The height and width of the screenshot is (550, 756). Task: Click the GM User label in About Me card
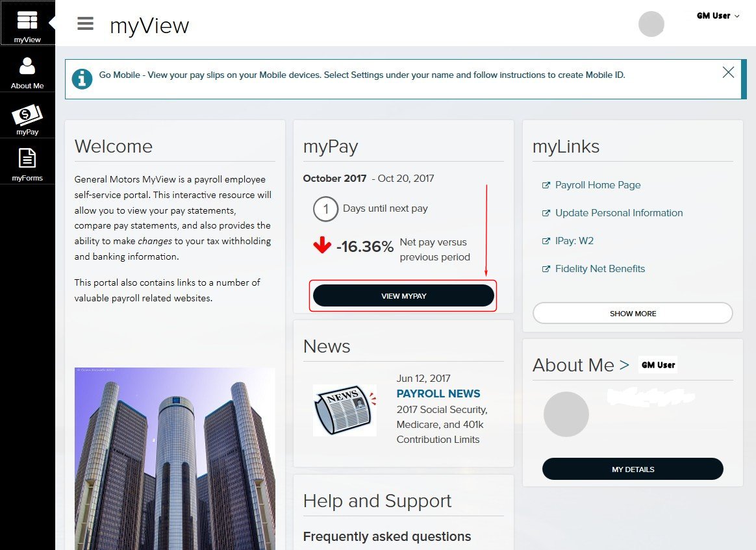click(658, 365)
